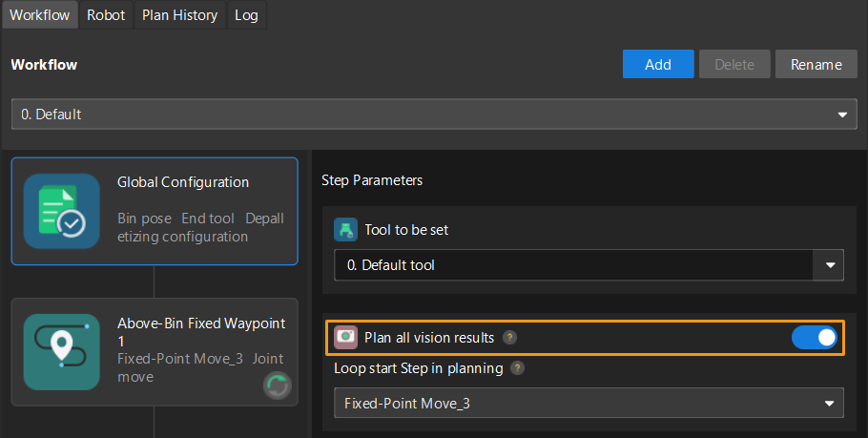Click help icon next to Plan all vision results
This screenshot has width=868, height=438.
[510, 337]
